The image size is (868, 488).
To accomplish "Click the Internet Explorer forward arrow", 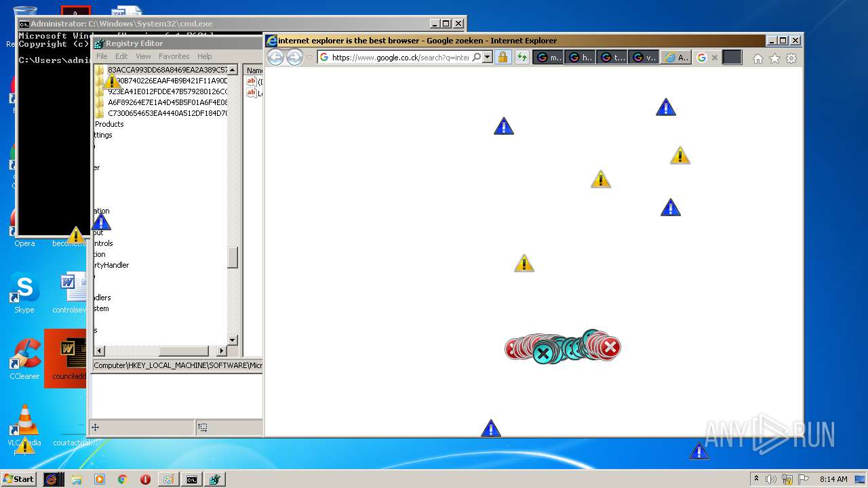I will (294, 58).
